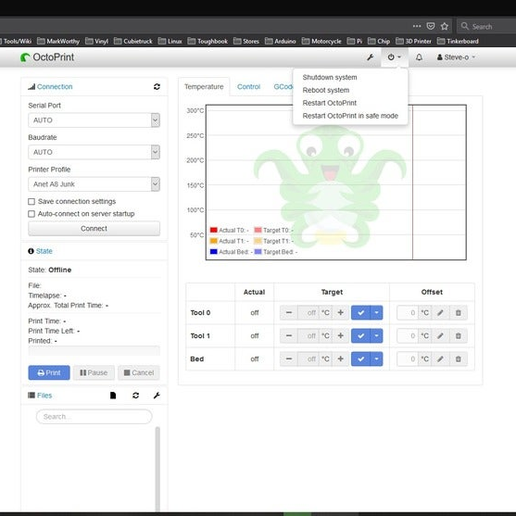Enable Save connection settings checkbox
516x516 pixels.
(31, 202)
